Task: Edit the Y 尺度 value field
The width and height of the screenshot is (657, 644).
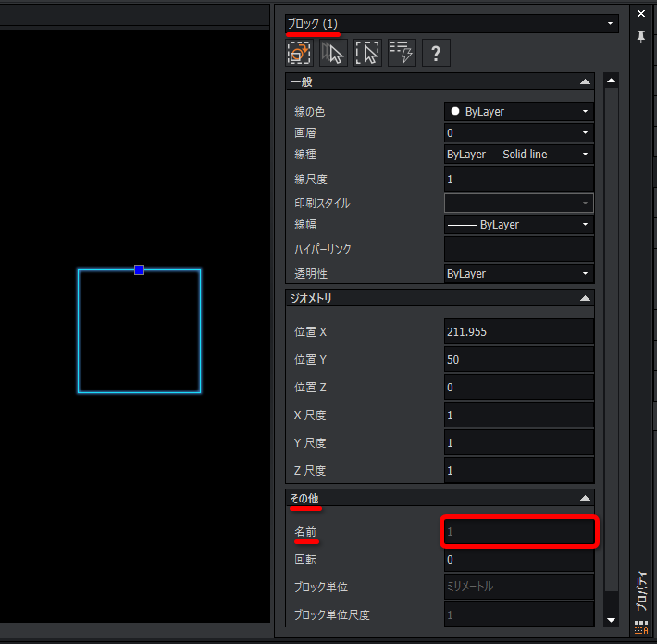Action: pos(519,443)
